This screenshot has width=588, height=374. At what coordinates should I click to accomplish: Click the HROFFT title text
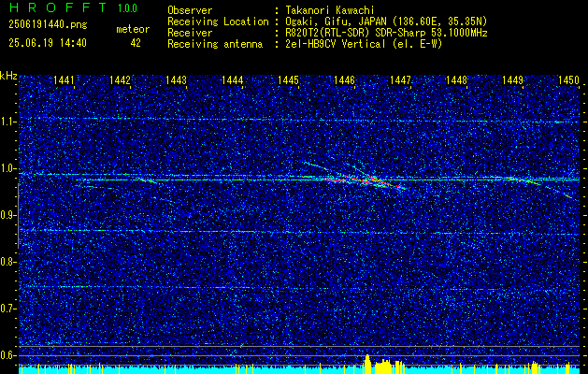click(x=58, y=7)
